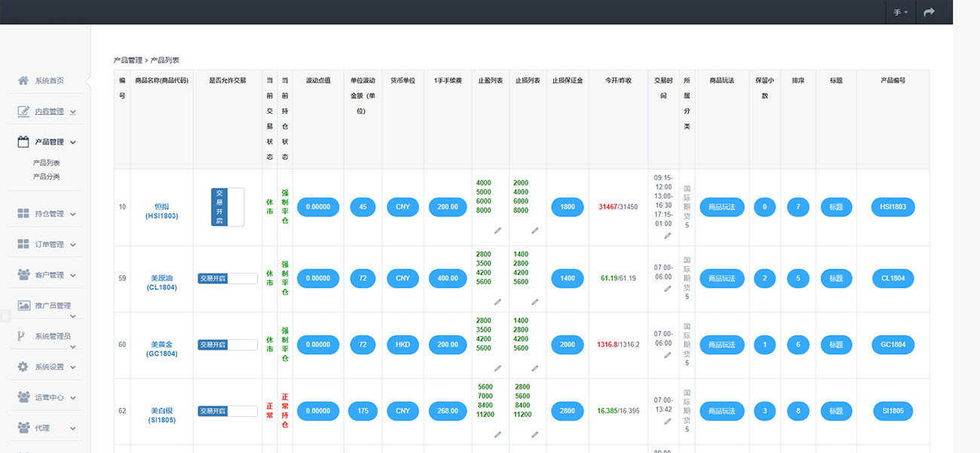This screenshot has height=453, width=980.
Task: Expand the 持仓管理 sidebar menu
Action: (x=47, y=214)
